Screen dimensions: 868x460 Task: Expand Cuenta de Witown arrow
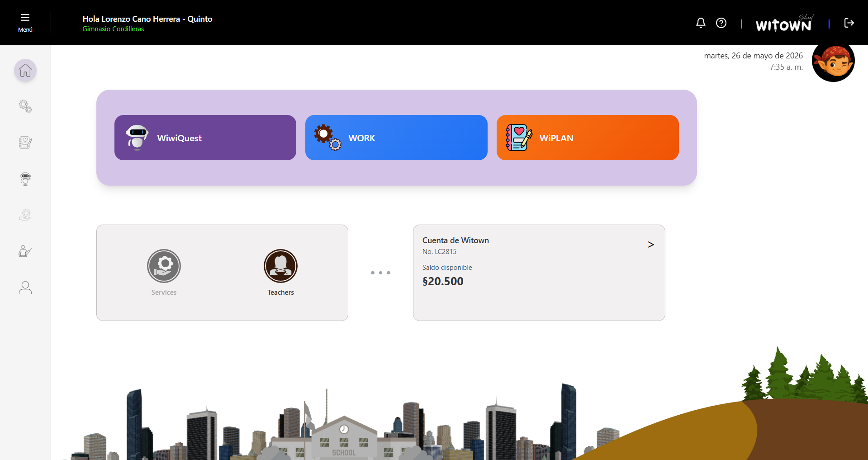[651, 244]
